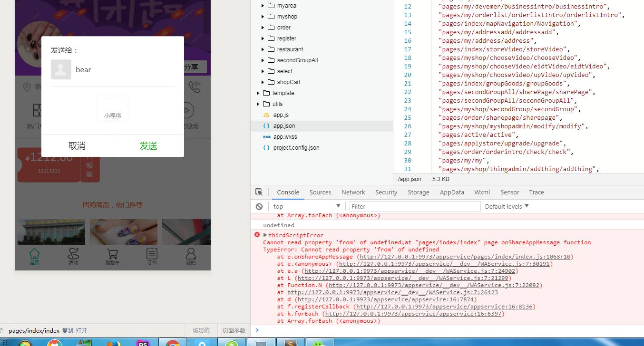Switch to the Trace tab
The height and width of the screenshot is (346, 644).
[537, 192]
